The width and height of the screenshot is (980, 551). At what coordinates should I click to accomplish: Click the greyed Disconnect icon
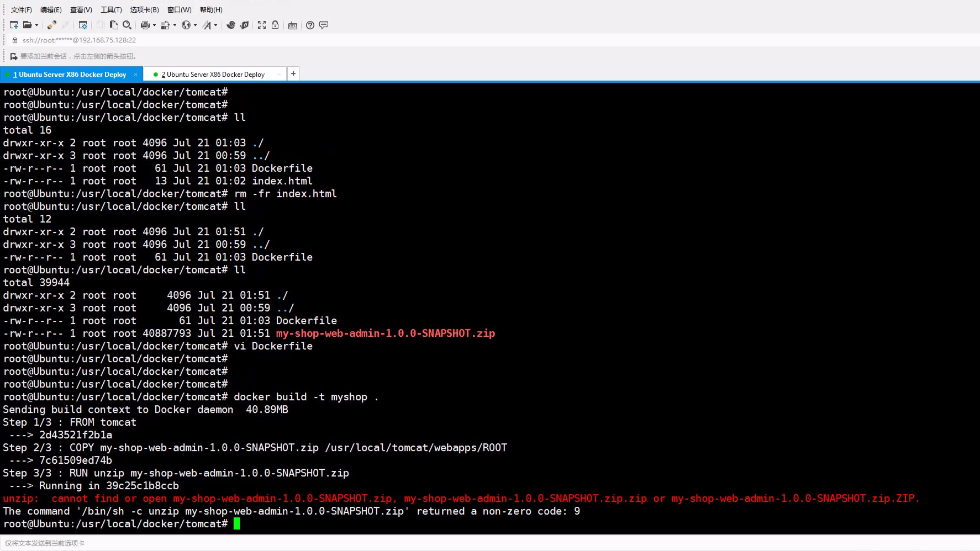(x=65, y=25)
